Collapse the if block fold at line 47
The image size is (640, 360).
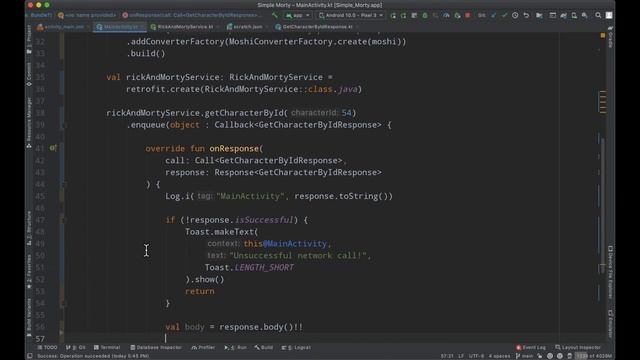62,220
